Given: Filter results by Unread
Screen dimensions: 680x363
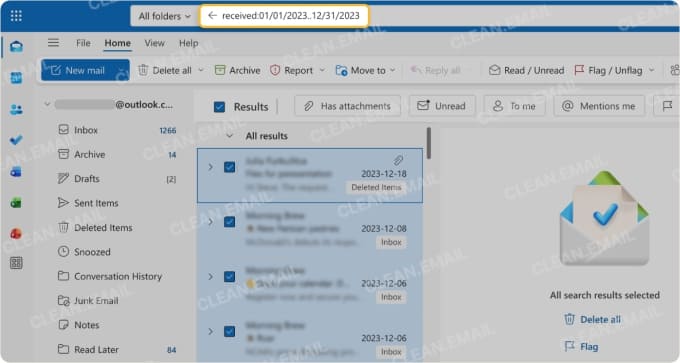Looking at the screenshot, I should 442,106.
